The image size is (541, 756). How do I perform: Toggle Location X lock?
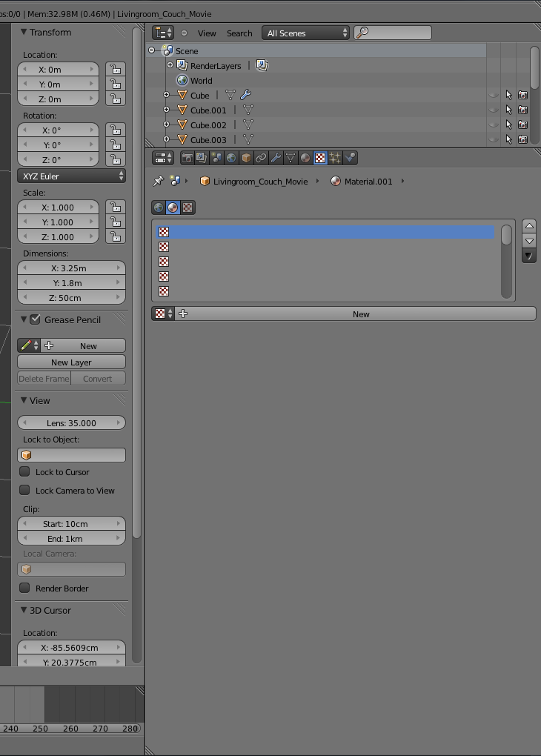[116, 70]
